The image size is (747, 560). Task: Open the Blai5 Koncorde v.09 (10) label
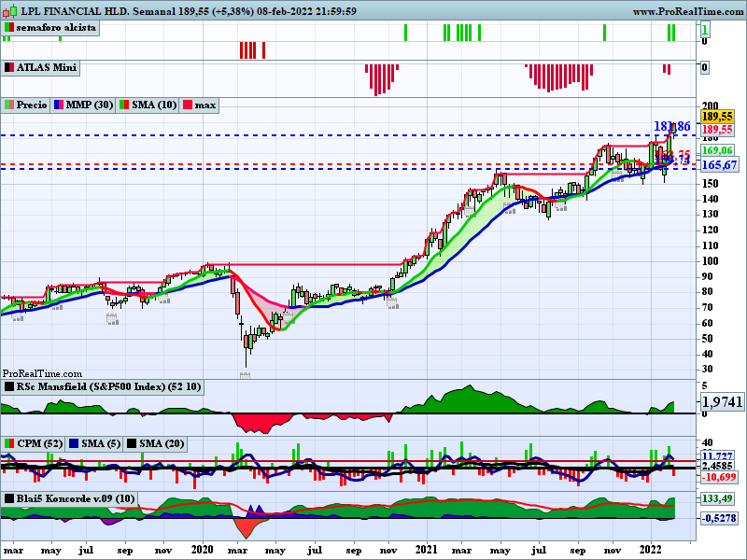[69, 498]
